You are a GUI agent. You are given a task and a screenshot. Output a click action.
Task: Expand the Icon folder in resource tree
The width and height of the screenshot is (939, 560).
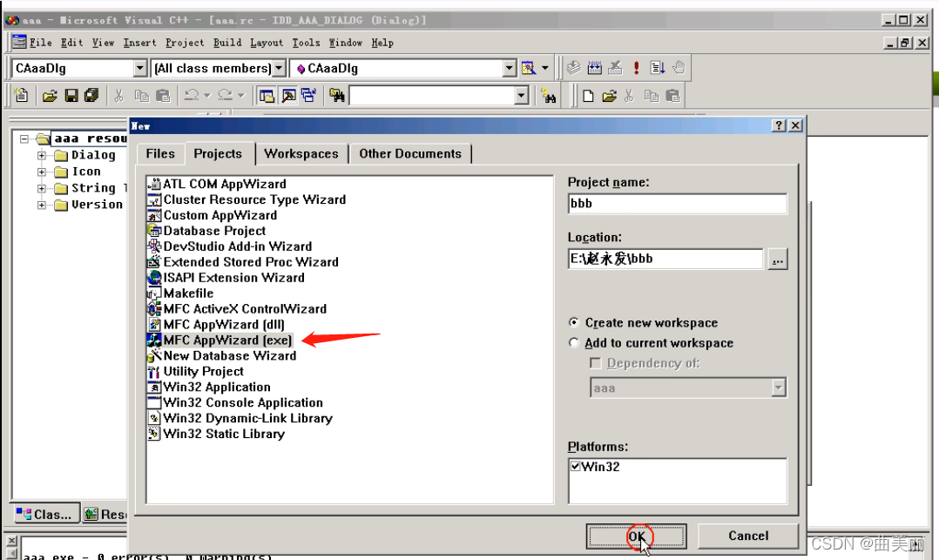pyautogui.click(x=41, y=172)
